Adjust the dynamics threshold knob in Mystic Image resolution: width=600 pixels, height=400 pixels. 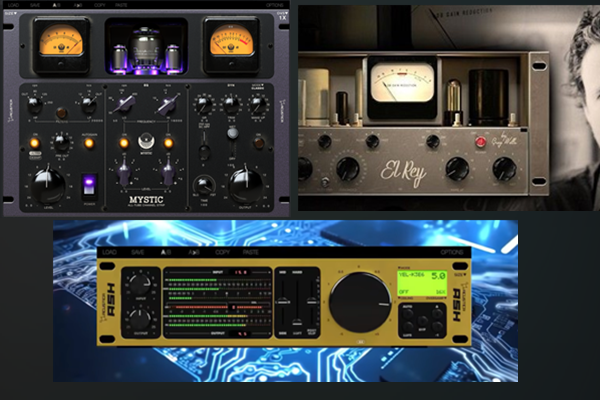(x=204, y=104)
